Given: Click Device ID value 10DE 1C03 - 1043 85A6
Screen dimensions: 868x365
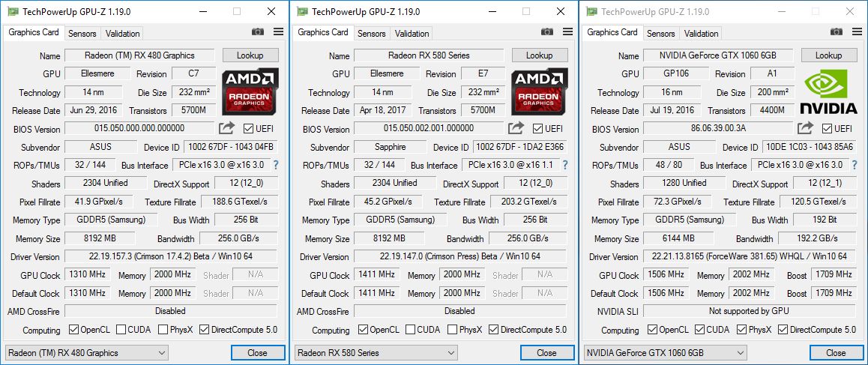Looking at the screenshot, I should 810,148.
